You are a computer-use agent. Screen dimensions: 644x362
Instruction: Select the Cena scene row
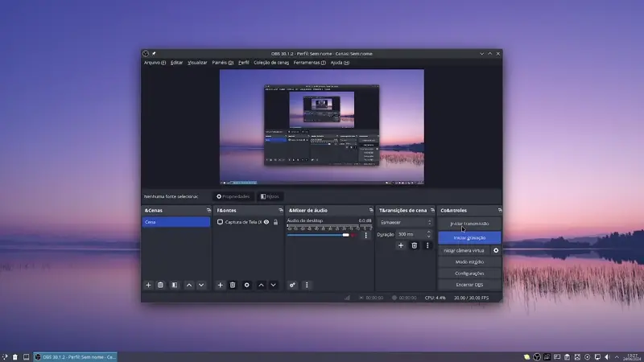176,222
